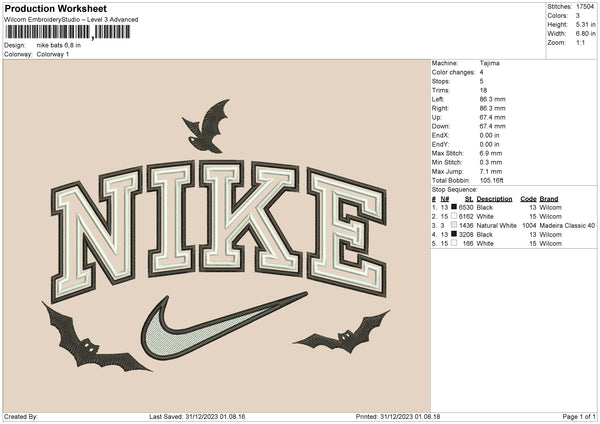Screen dimensions: 600x424
Task: Click the 'EndX:' label
Action: pos(440,135)
